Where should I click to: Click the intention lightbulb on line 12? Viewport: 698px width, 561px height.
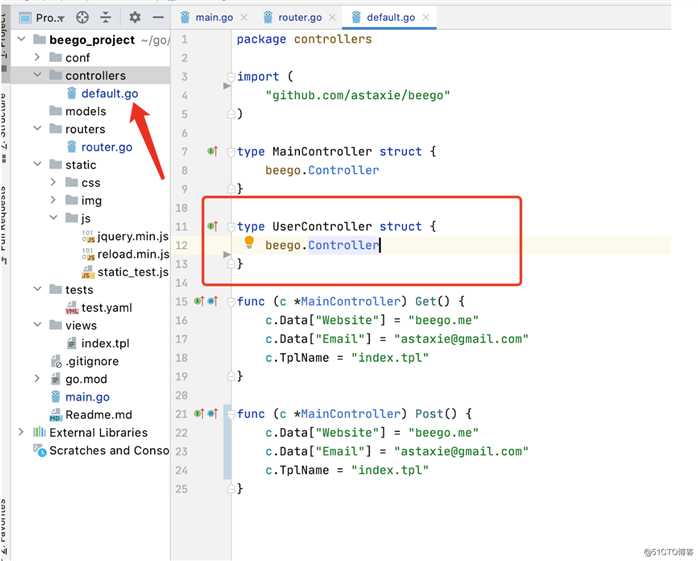(249, 242)
